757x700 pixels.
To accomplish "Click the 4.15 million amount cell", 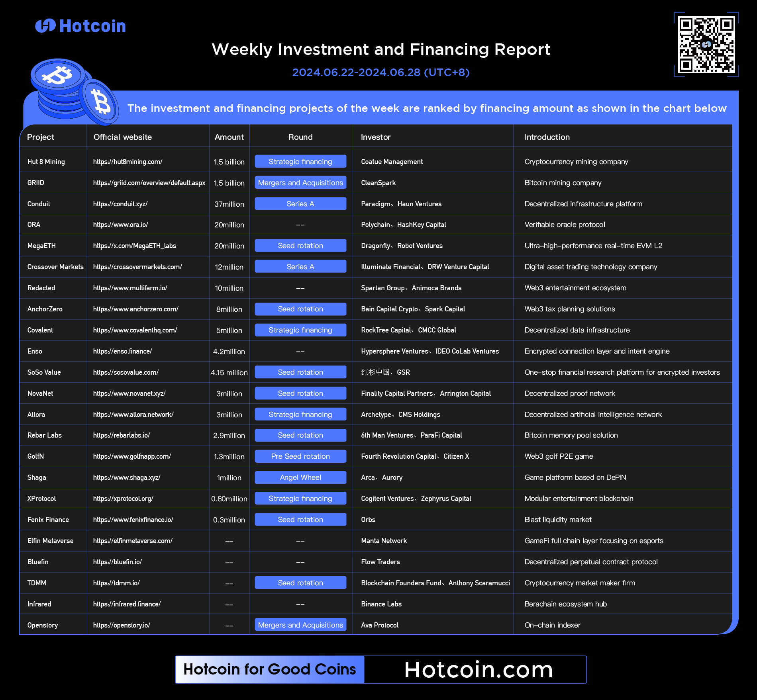I will tap(229, 372).
